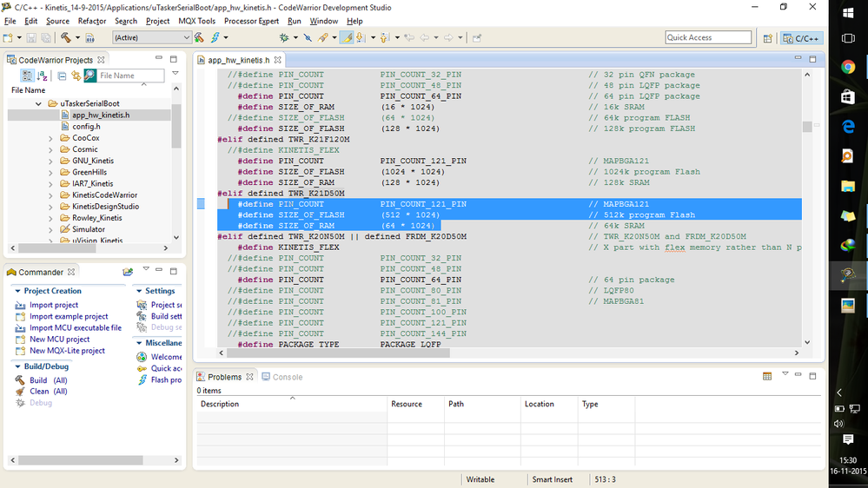This screenshot has width=868, height=488.
Task: Click the Link with Editor icon
Action: point(76,76)
